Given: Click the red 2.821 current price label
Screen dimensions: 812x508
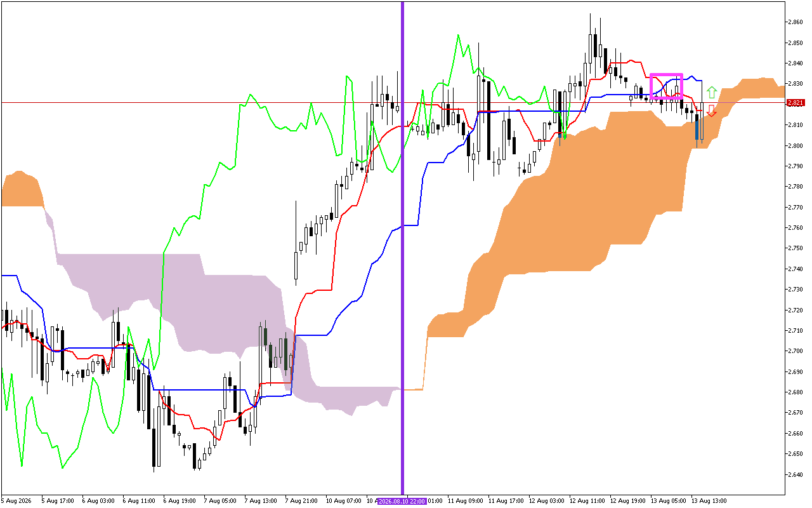Looking at the screenshot, I should [796, 103].
